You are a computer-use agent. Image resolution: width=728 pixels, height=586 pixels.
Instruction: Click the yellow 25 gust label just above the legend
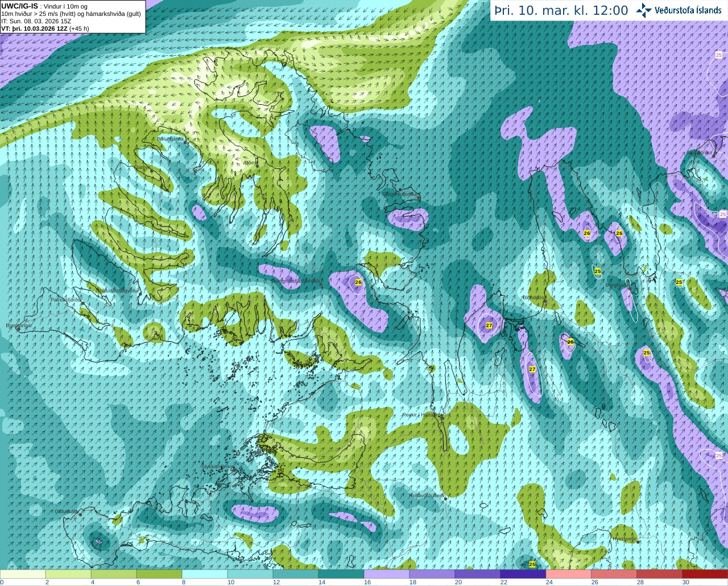[x=532, y=564]
